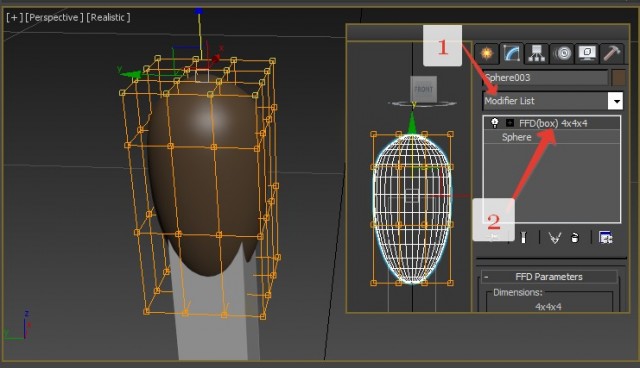Image resolution: width=640 pixels, height=368 pixels.
Task: Select FFD(box) 4x4x4 in modifier stack
Action: coord(553,123)
